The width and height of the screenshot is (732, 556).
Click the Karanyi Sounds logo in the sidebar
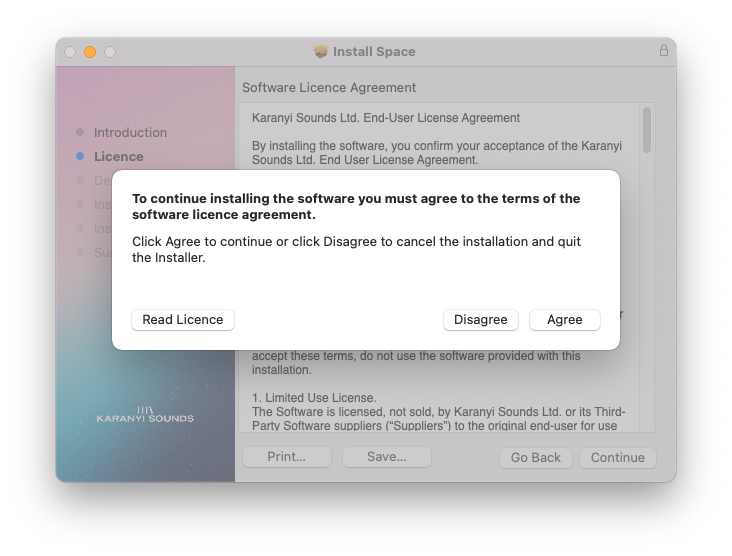pos(145,415)
